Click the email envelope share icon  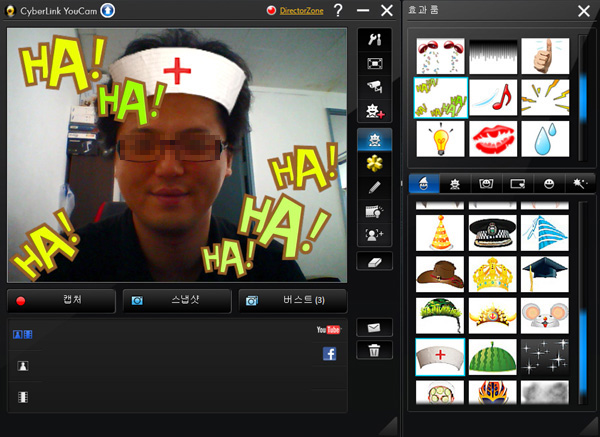click(x=374, y=328)
